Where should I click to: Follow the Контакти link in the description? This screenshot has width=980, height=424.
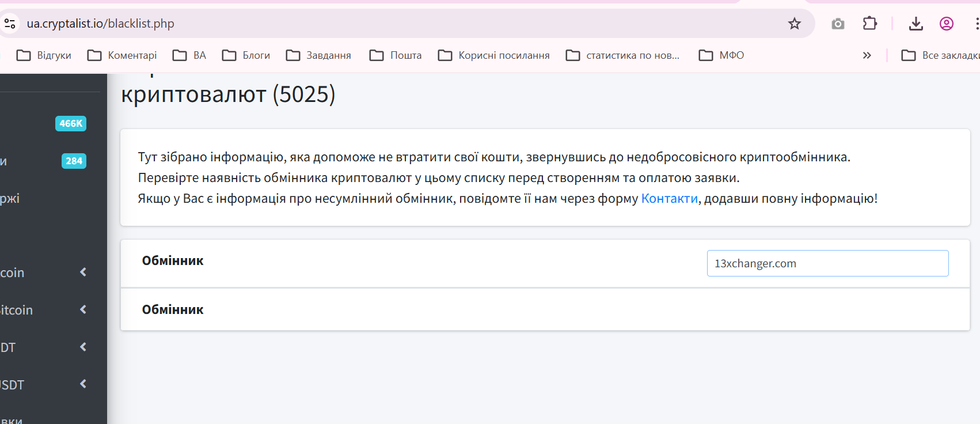[669, 199]
